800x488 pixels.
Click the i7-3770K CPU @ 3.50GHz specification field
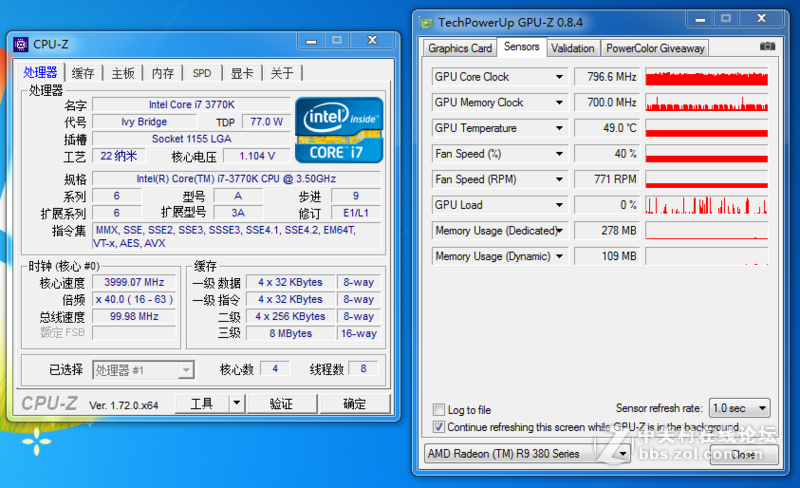(x=236, y=179)
